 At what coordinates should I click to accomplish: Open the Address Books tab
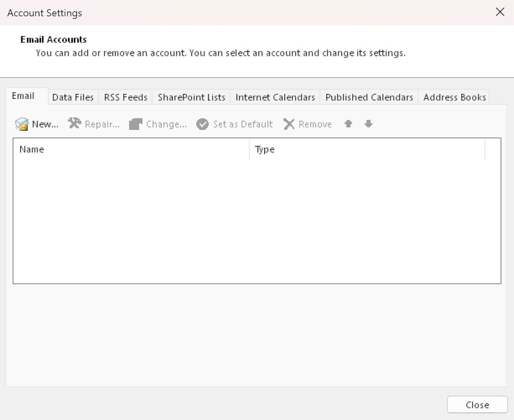454,97
